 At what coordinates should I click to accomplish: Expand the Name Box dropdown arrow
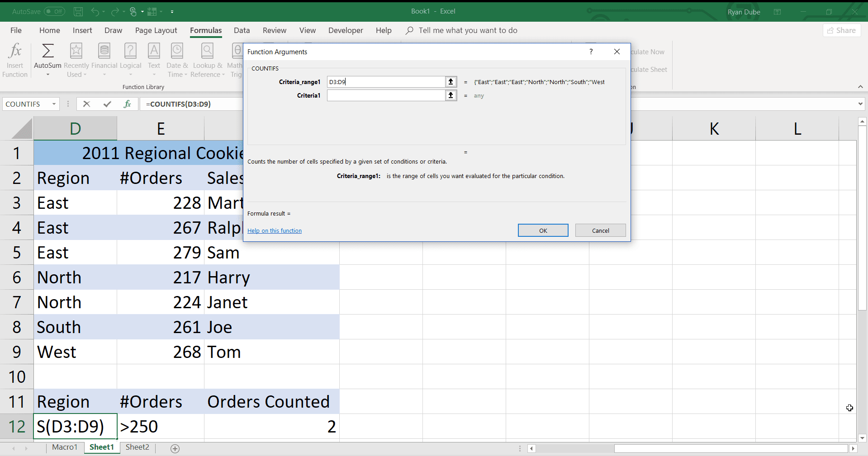pyautogui.click(x=54, y=104)
